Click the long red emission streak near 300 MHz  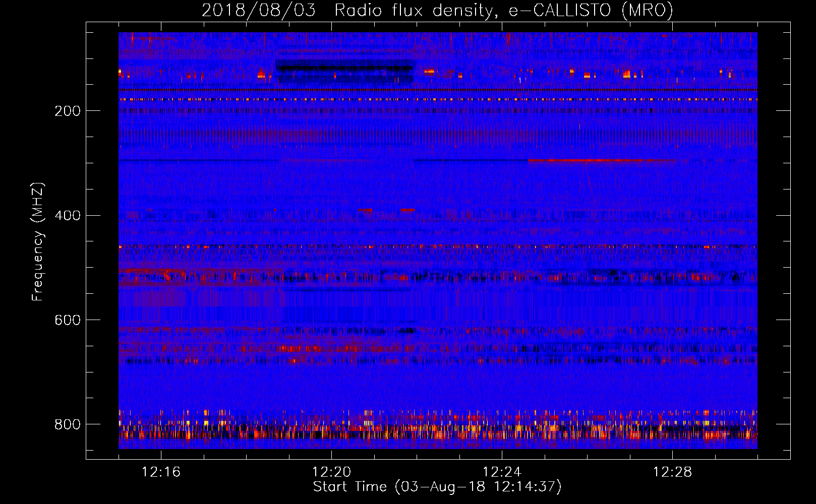[601, 161]
